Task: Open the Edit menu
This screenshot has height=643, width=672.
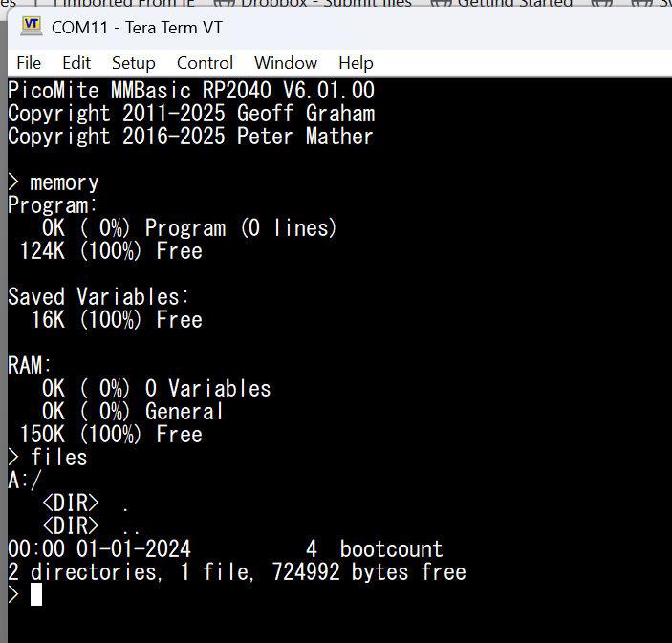Action: (76, 63)
